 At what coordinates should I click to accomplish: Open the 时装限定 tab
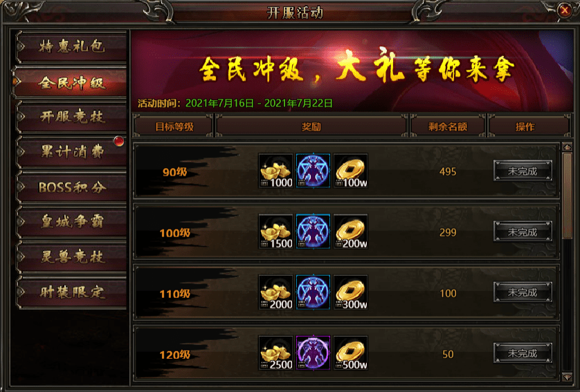click(x=71, y=292)
